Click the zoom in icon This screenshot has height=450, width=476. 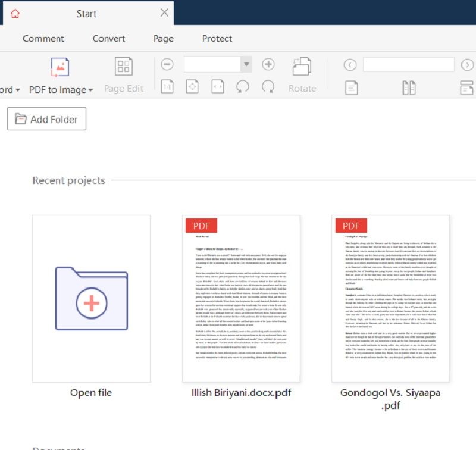(x=267, y=64)
